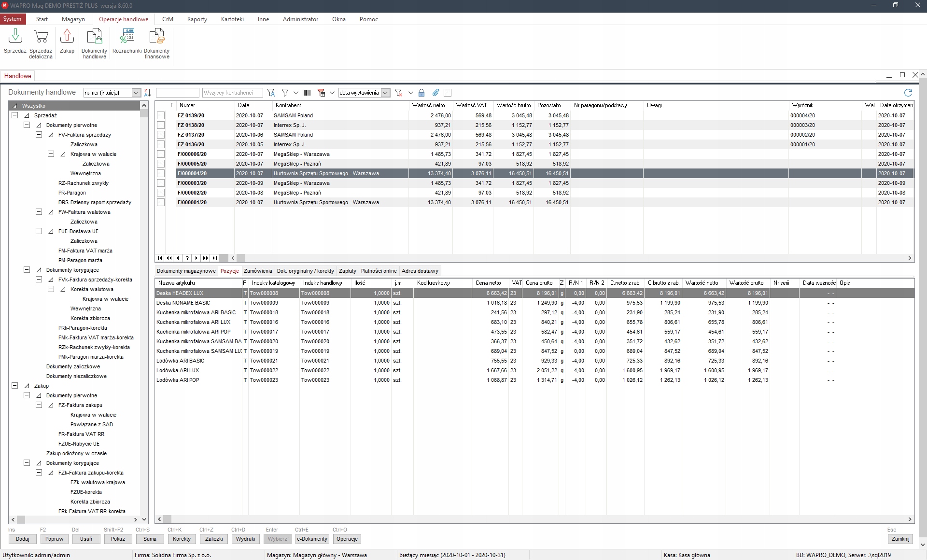Check the box for FZ 0139/20
The height and width of the screenshot is (560, 927).
pyautogui.click(x=161, y=115)
